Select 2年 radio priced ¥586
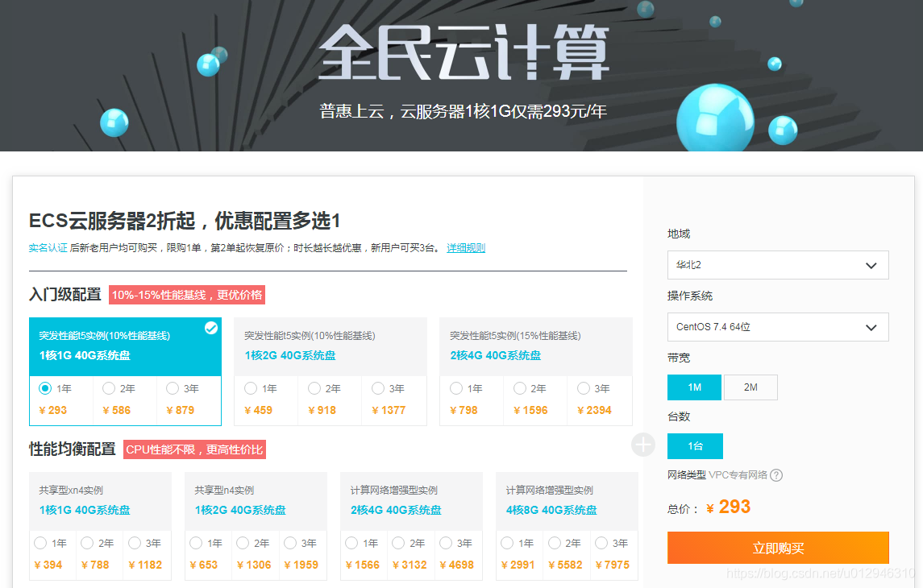The image size is (923, 588). click(108, 388)
